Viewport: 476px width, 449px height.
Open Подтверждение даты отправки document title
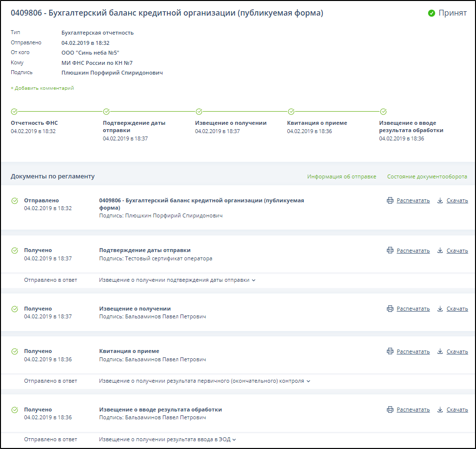click(x=144, y=250)
